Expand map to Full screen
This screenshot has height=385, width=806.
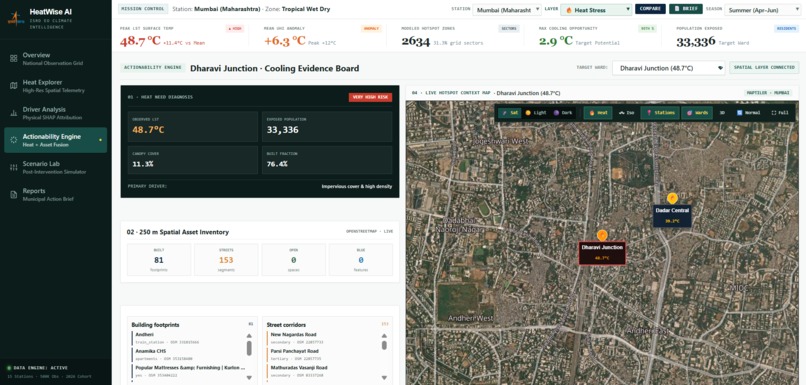point(780,113)
